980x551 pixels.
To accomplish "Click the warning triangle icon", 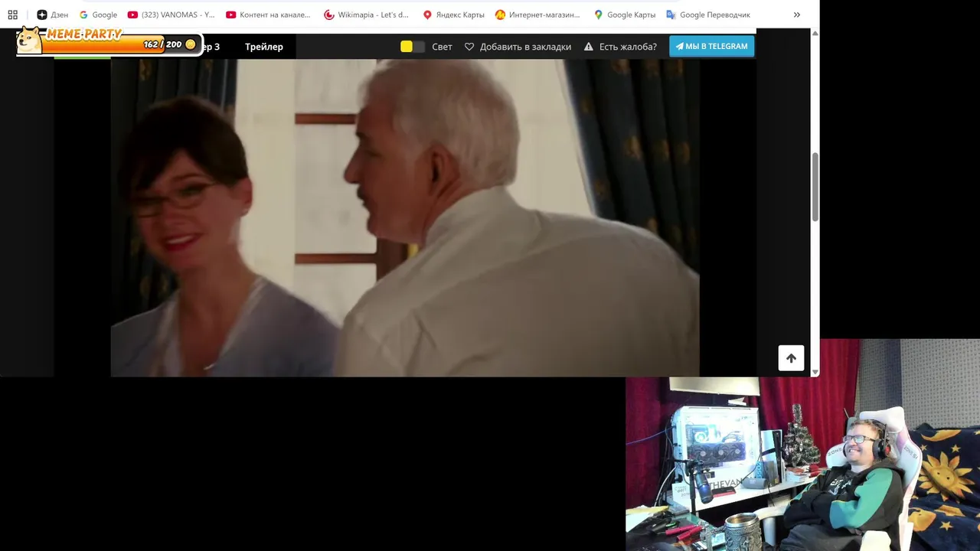I will pos(589,47).
